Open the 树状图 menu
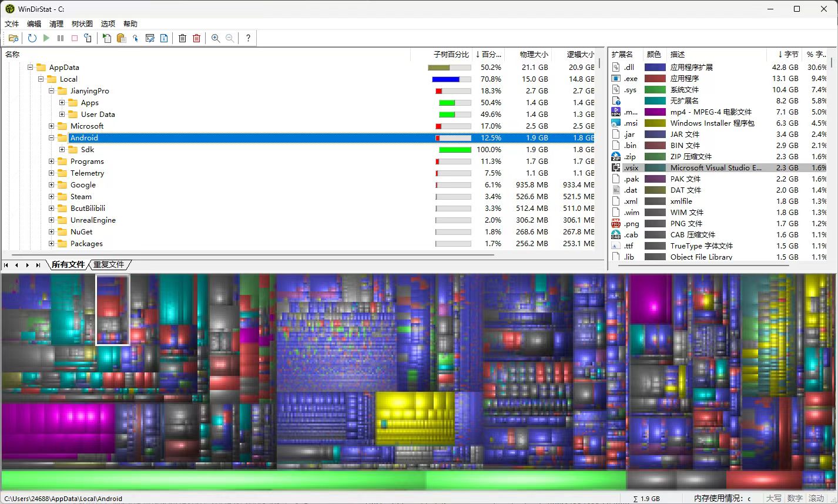Viewport: 838px width, 504px height. [x=82, y=24]
